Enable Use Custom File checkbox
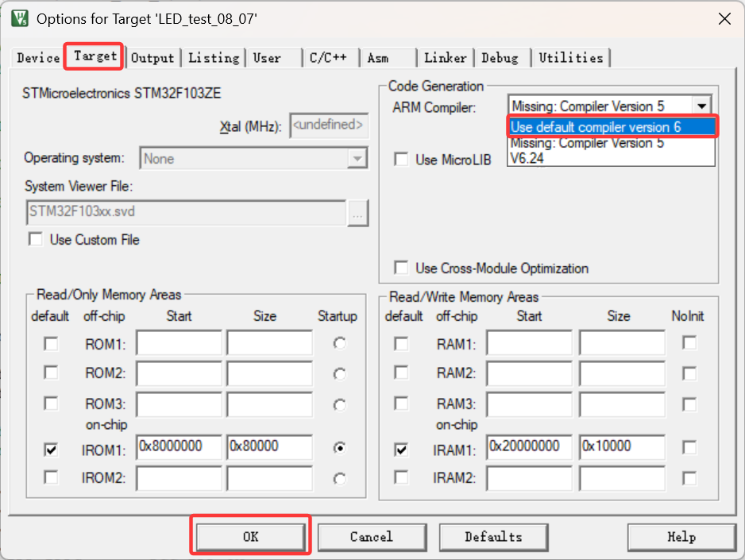 coord(36,239)
